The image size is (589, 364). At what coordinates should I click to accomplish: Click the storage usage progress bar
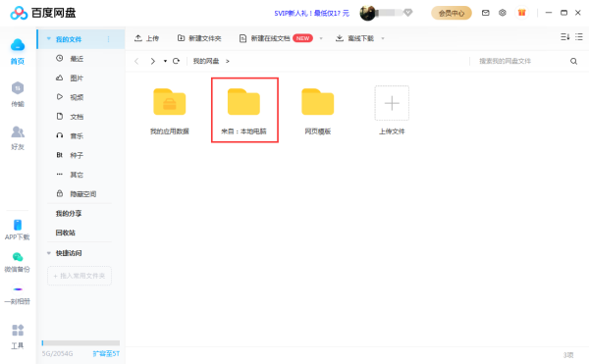[x=80, y=343]
